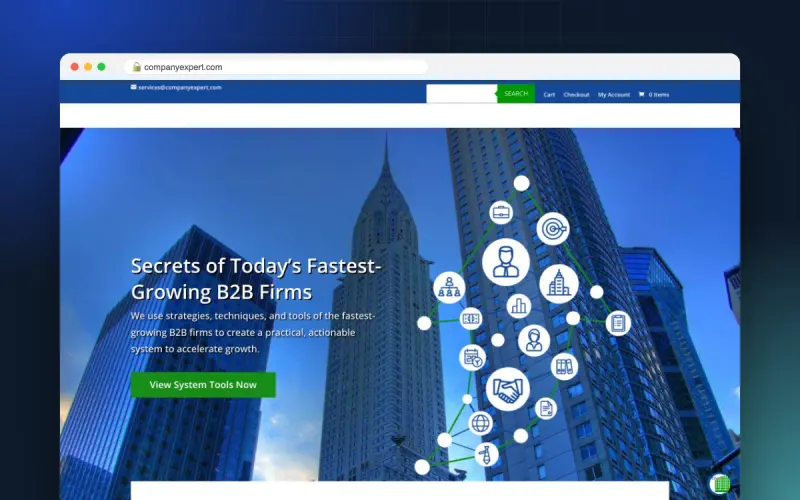Click the clipboard checklist icon
Viewport: 800px width, 500px height.
[x=618, y=323]
